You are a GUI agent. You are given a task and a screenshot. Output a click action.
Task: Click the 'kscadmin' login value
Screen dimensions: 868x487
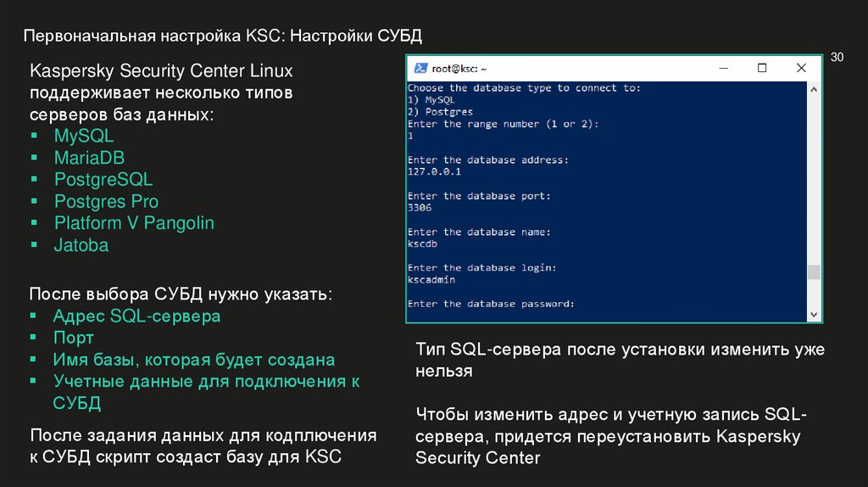click(431, 280)
